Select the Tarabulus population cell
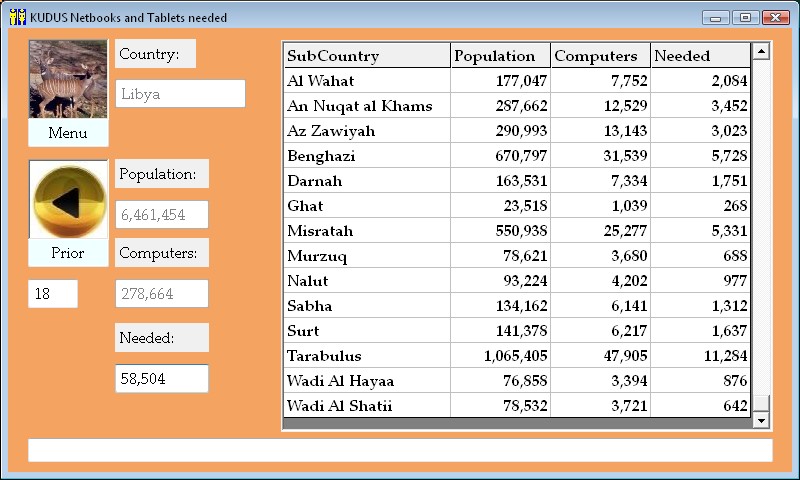 [500, 356]
